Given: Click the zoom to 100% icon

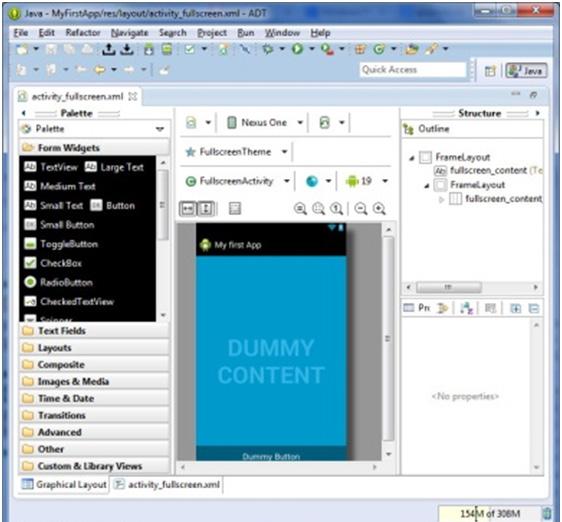Looking at the screenshot, I should [x=336, y=208].
